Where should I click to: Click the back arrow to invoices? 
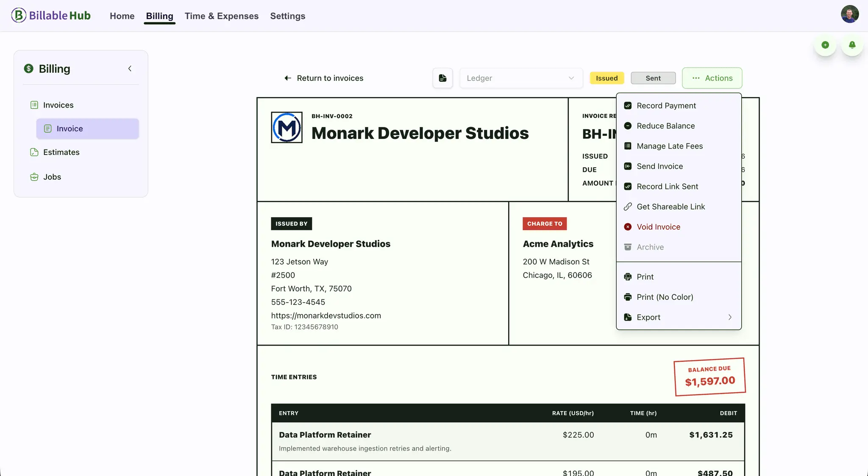point(288,78)
